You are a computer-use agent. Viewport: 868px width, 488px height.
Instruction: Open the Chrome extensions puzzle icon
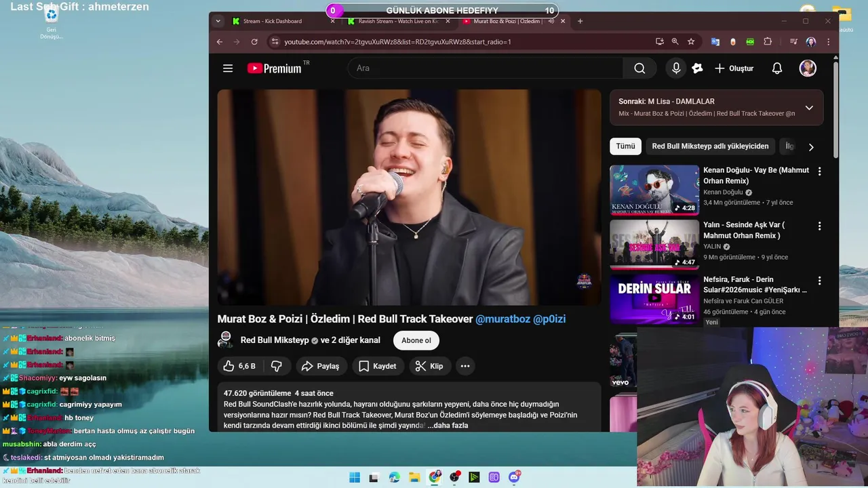click(x=768, y=41)
